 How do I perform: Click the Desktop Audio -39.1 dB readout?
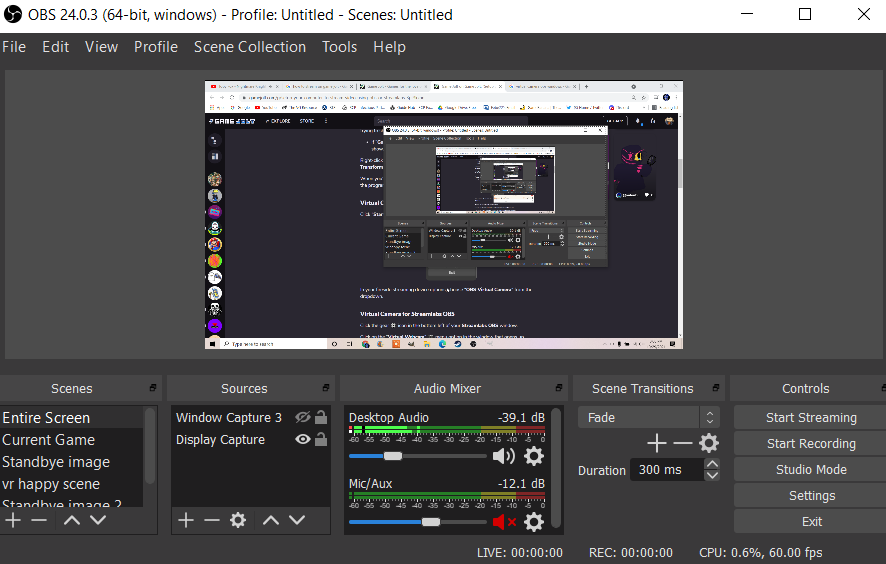pyautogui.click(x=521, y=417)
